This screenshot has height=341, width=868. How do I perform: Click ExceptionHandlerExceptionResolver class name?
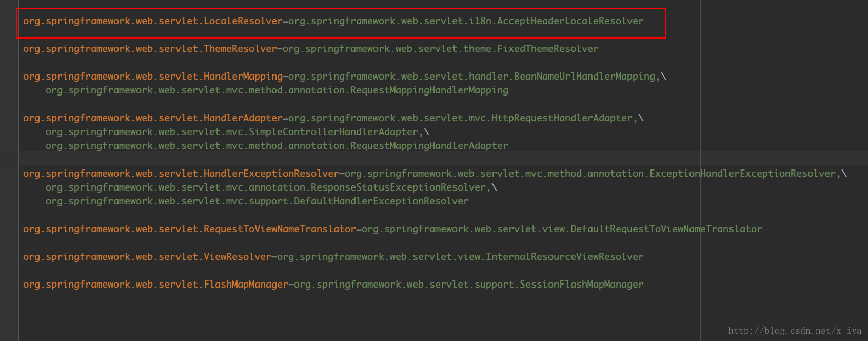pos(743,174)
